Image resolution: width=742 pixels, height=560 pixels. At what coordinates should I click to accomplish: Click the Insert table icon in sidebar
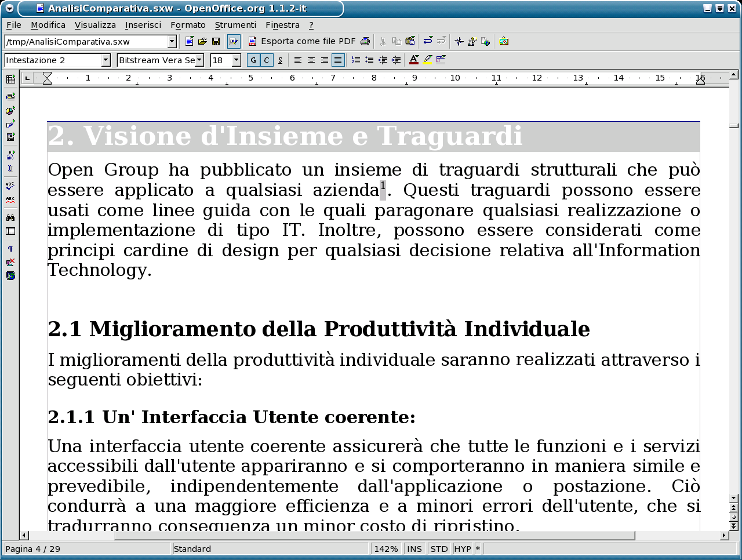[x=10, y=79]
